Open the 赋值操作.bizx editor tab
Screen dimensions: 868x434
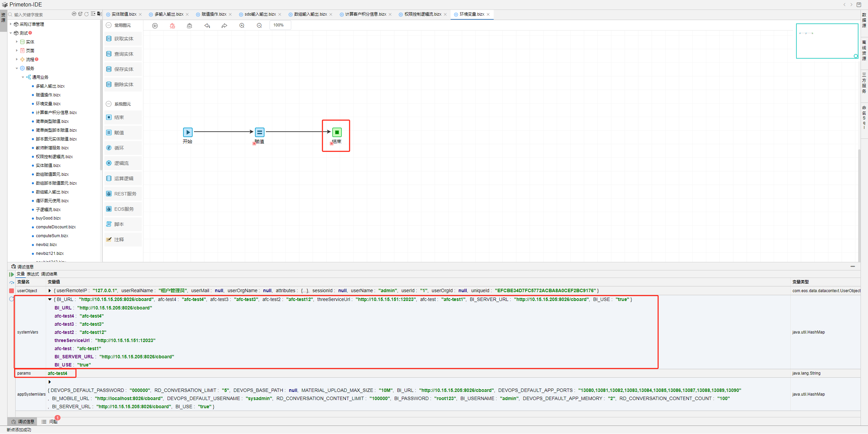pos(214,14)
